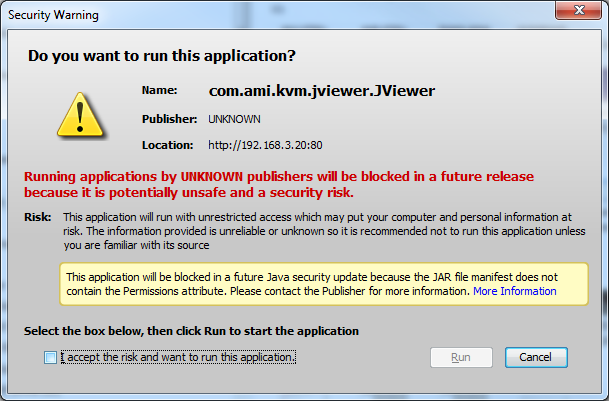
Task: Click the 'Do you want to run' heading
Action: point(162,56)
